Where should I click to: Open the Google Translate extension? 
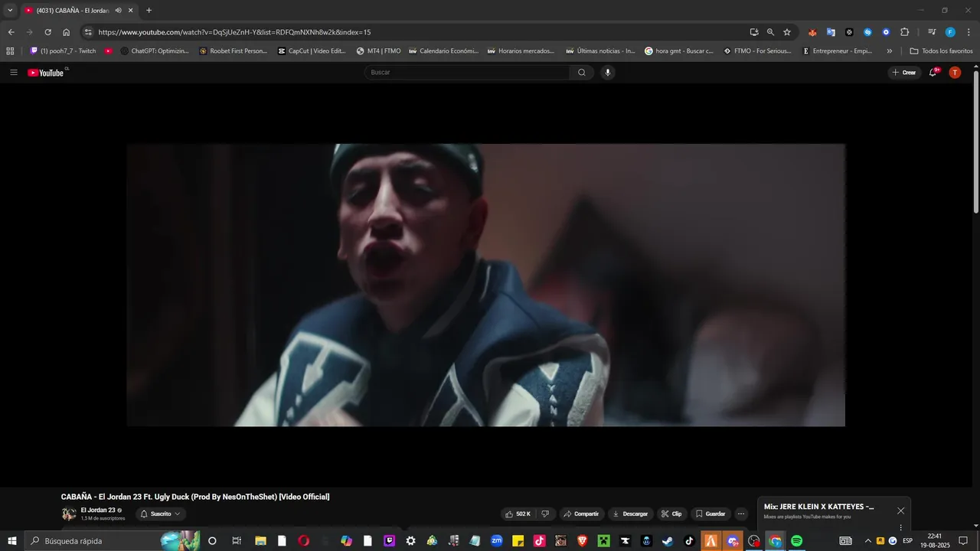(x=831, y=32)
